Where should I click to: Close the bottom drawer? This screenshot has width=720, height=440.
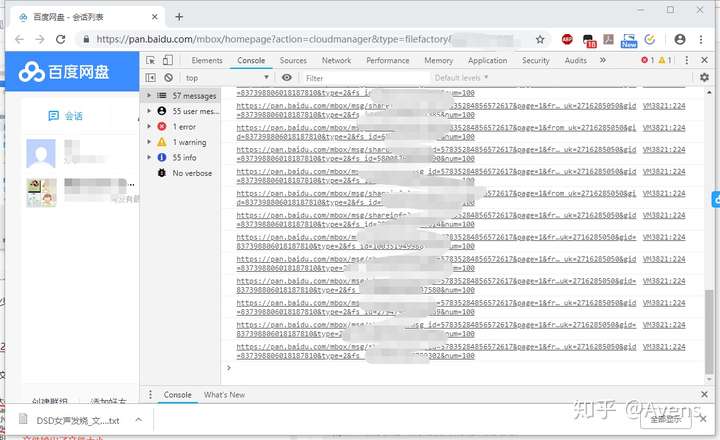pyautogui.click(x=704, y=395)
